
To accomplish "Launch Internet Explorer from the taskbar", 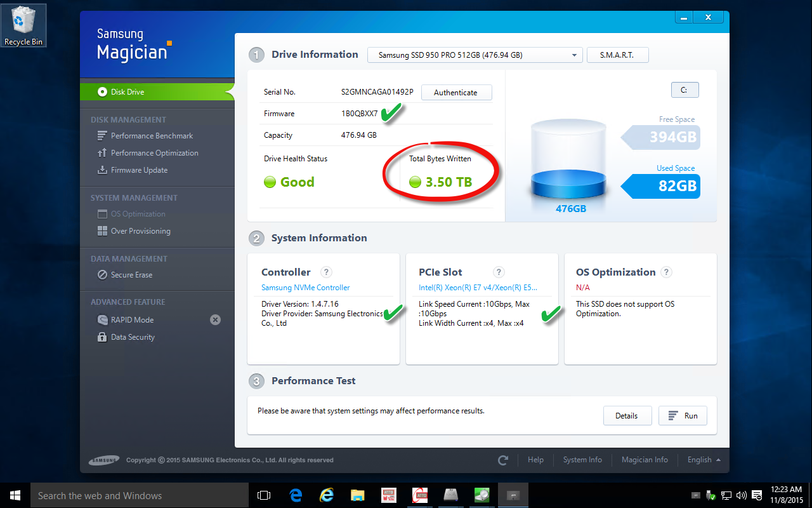I will (327, 495).
